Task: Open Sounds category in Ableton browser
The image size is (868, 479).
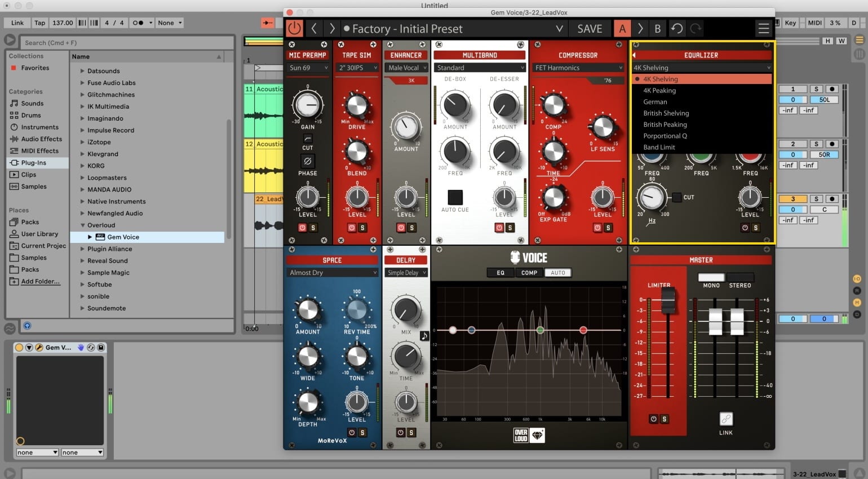Action: click(32, 104)
